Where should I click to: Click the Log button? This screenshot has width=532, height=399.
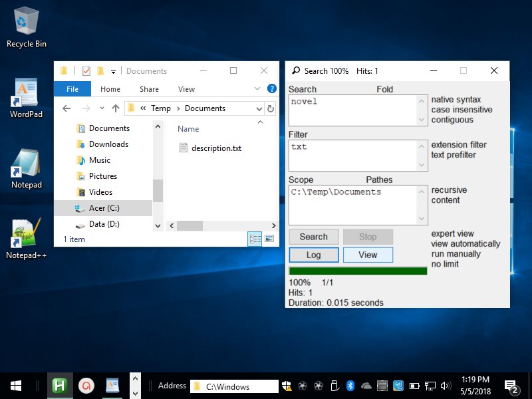tap(313, 255)
